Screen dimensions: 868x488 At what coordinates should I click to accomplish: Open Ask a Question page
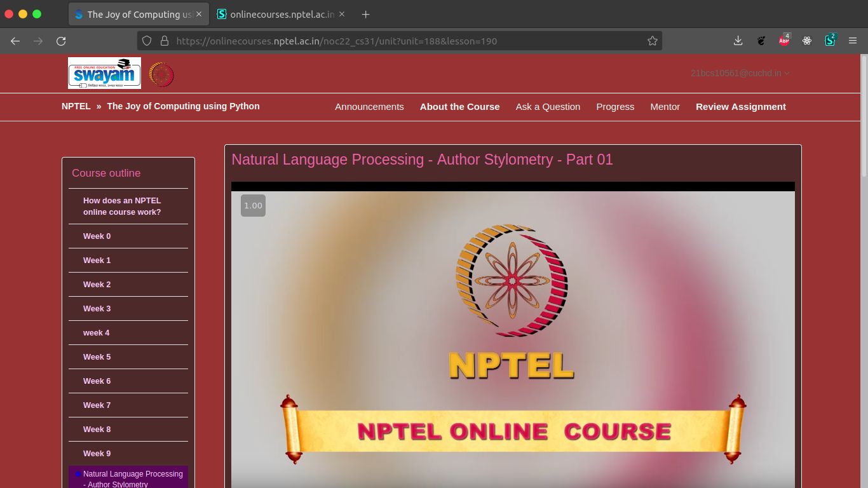(x=548, y=107)
